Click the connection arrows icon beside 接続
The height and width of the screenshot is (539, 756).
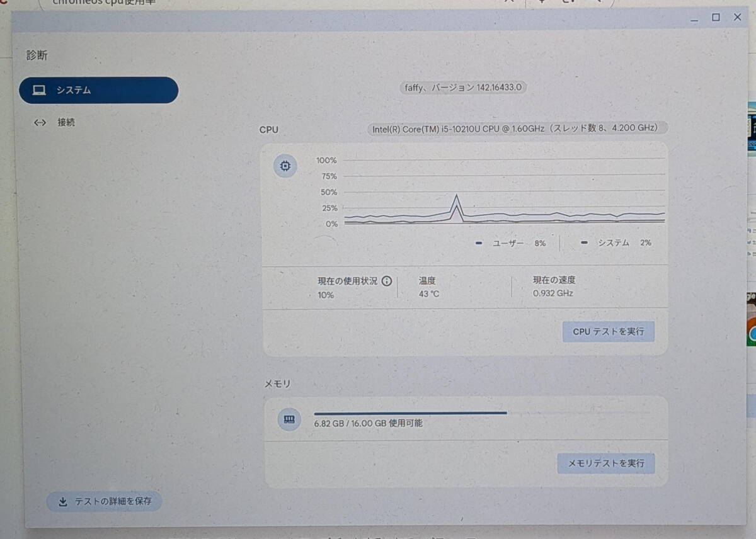pyautogui.click(x=40, y=122)
